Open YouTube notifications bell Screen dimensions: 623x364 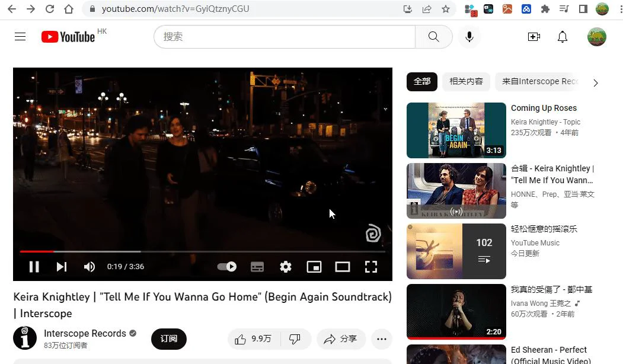click(x=562, y=37)
